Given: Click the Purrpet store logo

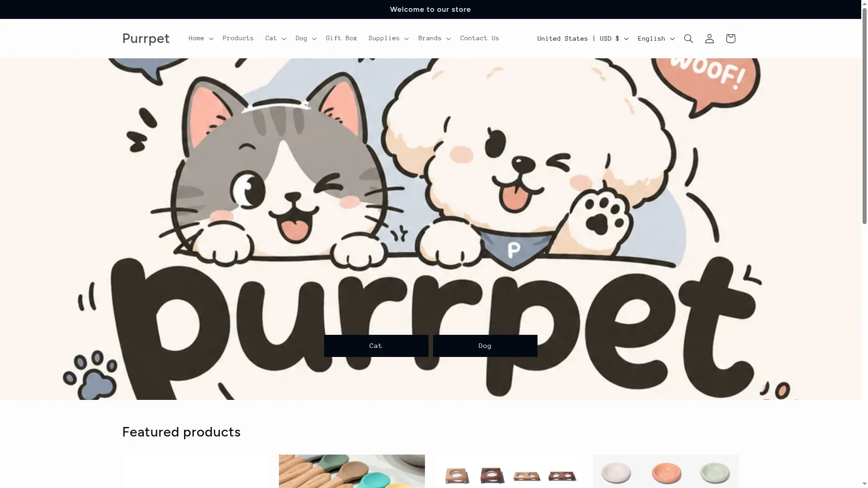Looking at the screenshot, I should pyautogui.click(x=146, y=38).
